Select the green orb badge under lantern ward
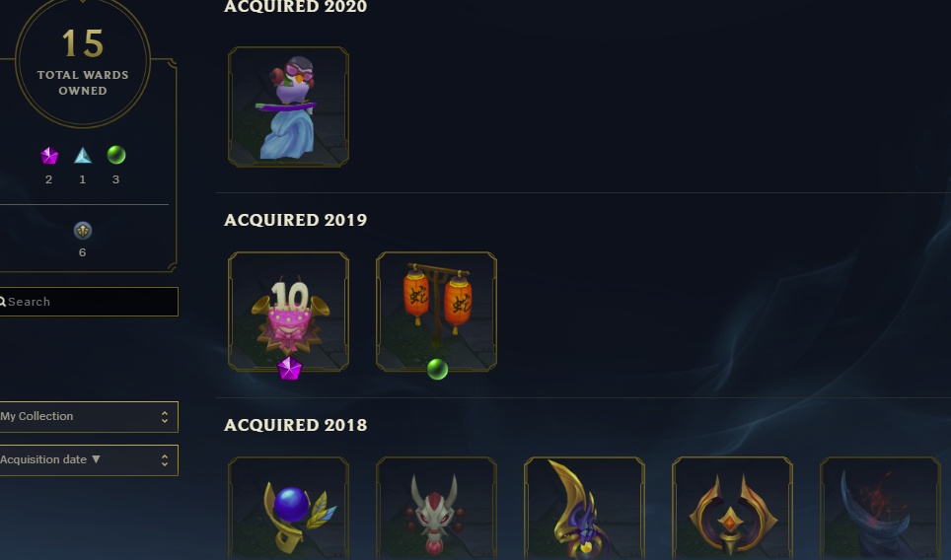Screen dimensions: 951x560 coord(437,369)
